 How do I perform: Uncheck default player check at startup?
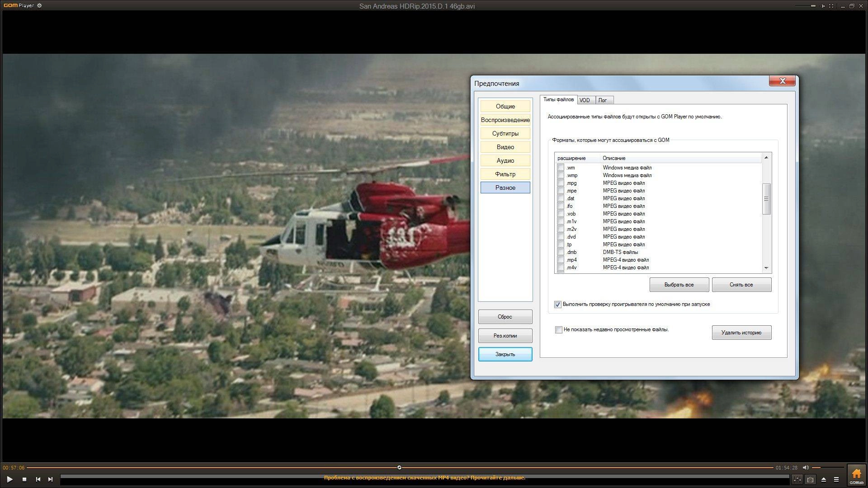click(x=558, y=305)
